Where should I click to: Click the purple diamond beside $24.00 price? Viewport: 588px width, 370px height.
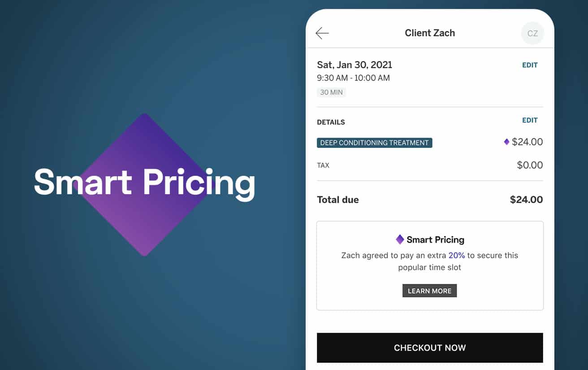tap(506, 142)
